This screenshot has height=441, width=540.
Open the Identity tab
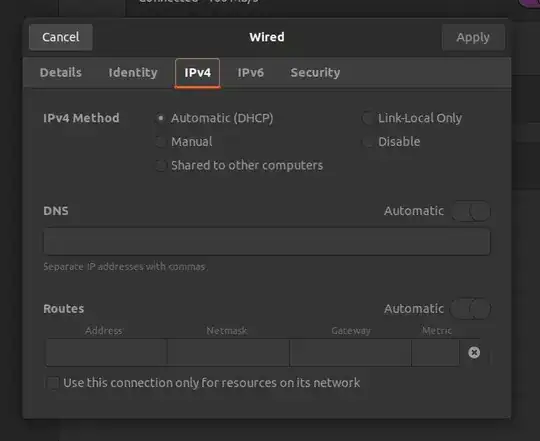coord(133,73)
